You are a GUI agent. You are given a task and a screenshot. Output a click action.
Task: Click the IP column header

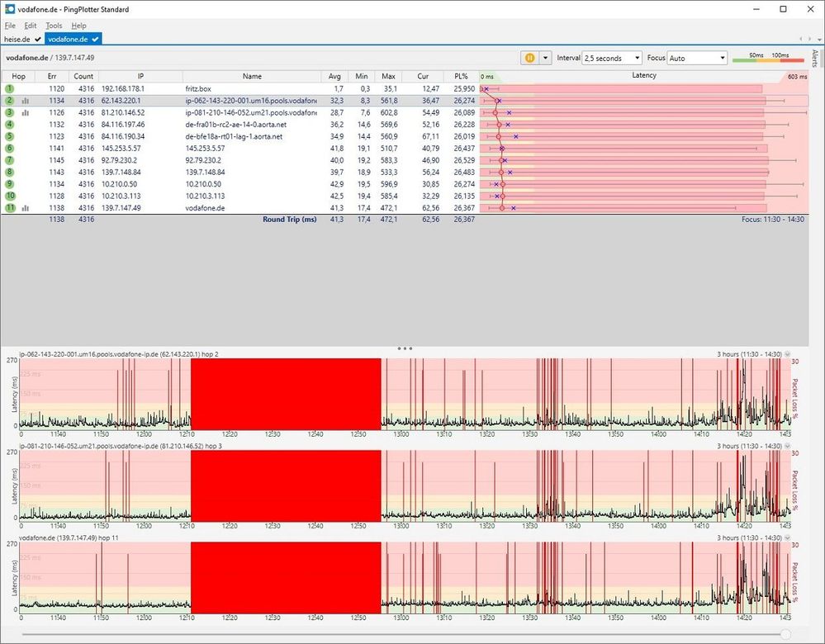click(x=140, y=76)
